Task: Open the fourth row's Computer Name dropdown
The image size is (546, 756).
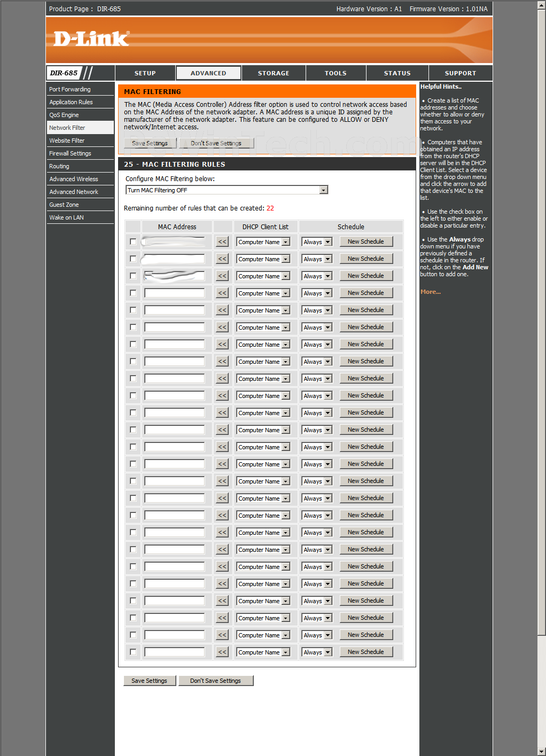Action: coord(263,293)
